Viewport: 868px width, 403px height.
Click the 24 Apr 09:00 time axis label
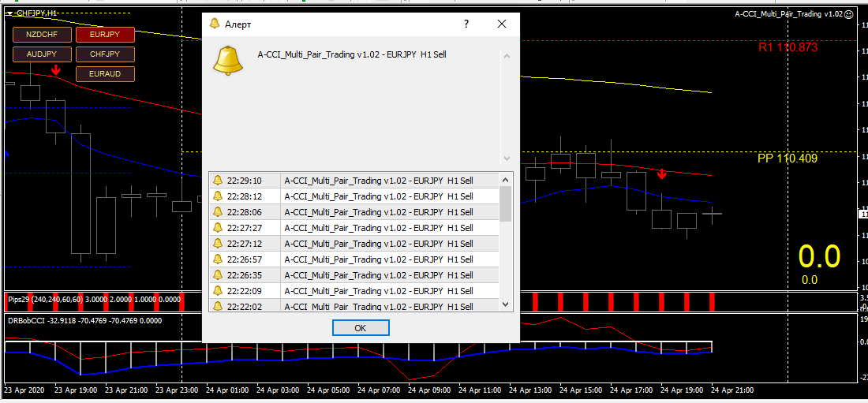pos(429,390)
